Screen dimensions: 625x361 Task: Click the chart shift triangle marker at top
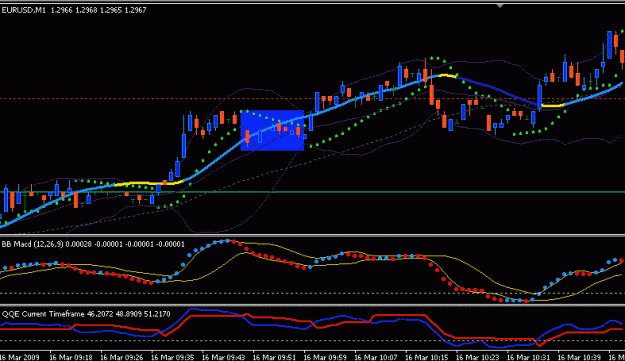point(500,6)
